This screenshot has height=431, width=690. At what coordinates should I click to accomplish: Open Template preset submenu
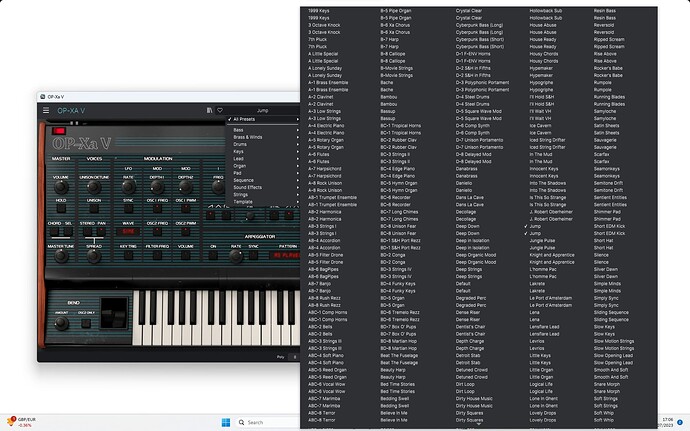click(x=263, y=202)
